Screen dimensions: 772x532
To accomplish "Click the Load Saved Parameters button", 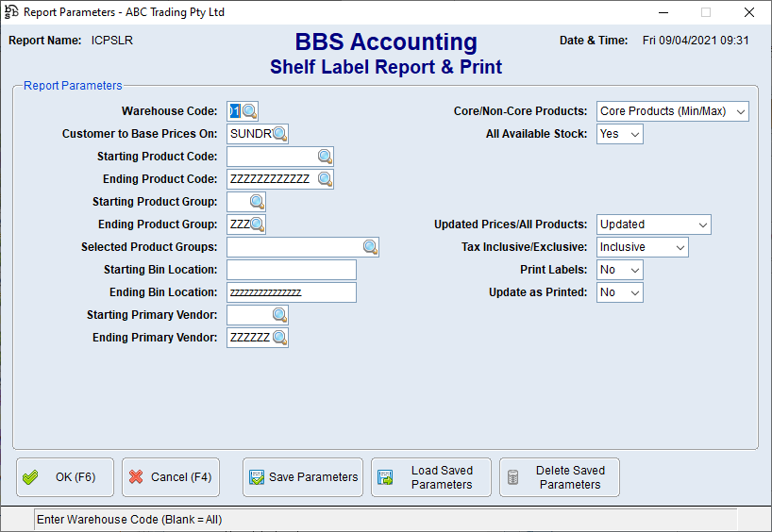I will pos(431,477).
